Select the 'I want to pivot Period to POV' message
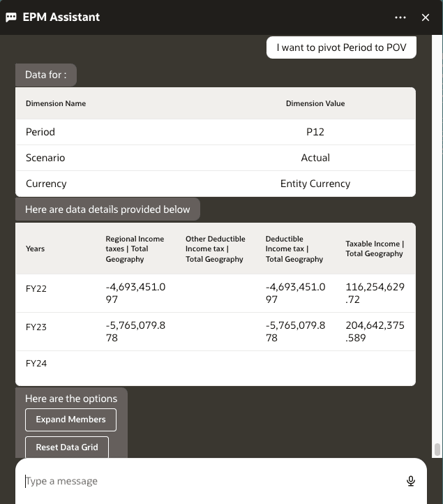 341,47
